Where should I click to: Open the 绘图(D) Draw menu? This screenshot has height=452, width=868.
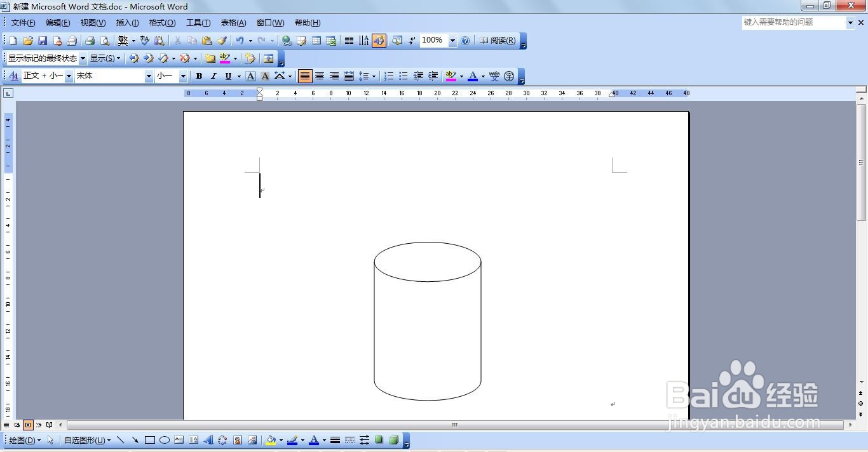click(25, 440)
